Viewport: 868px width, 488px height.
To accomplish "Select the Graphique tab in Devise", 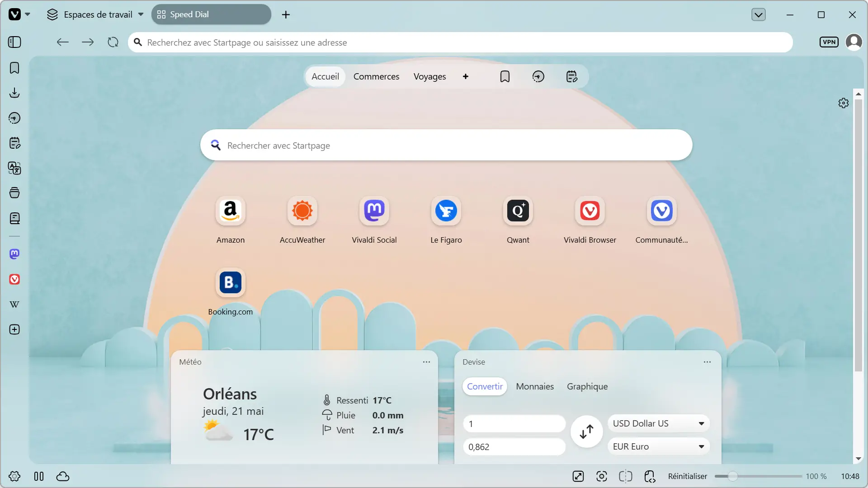I will coord(587,386).
